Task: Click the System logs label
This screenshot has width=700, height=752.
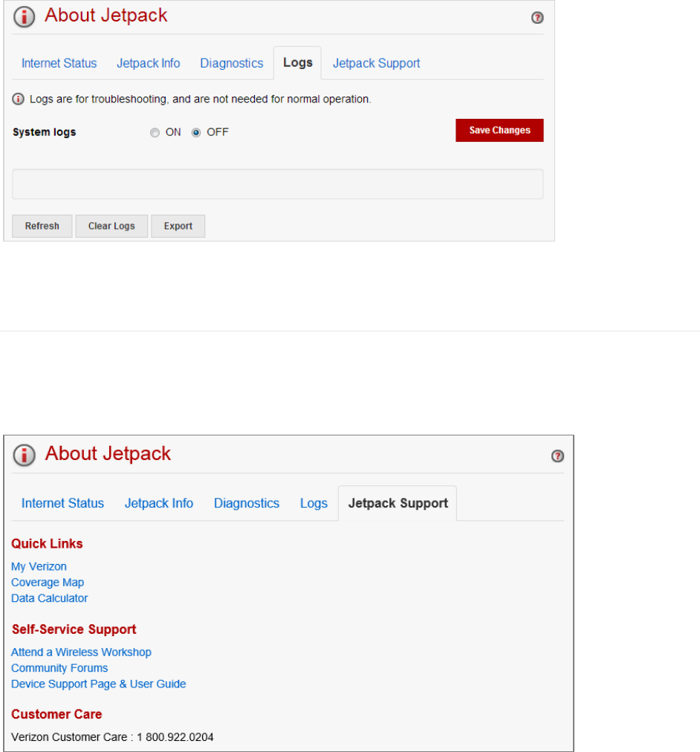Action: pyautogui.click(x=44, y=132)
